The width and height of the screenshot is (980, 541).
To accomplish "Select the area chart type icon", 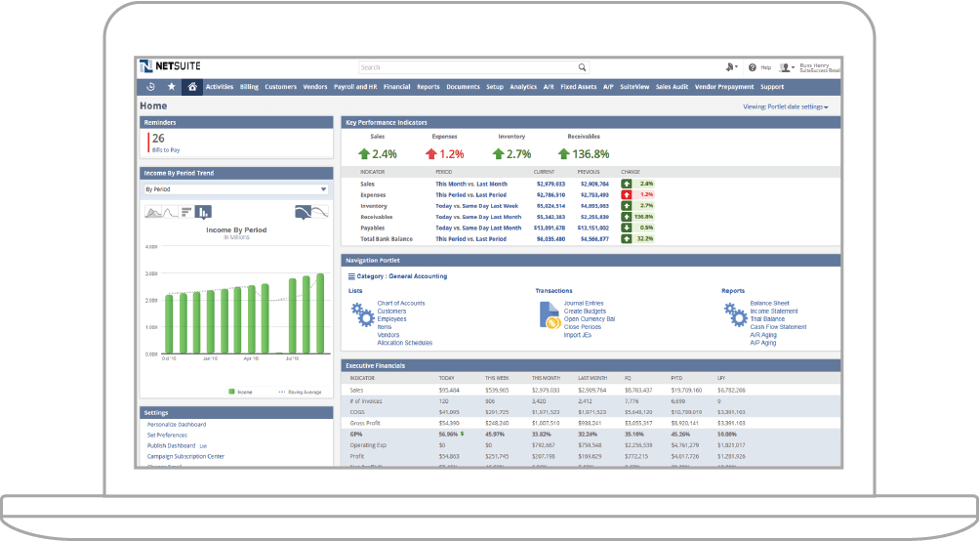I will (153, 213).
